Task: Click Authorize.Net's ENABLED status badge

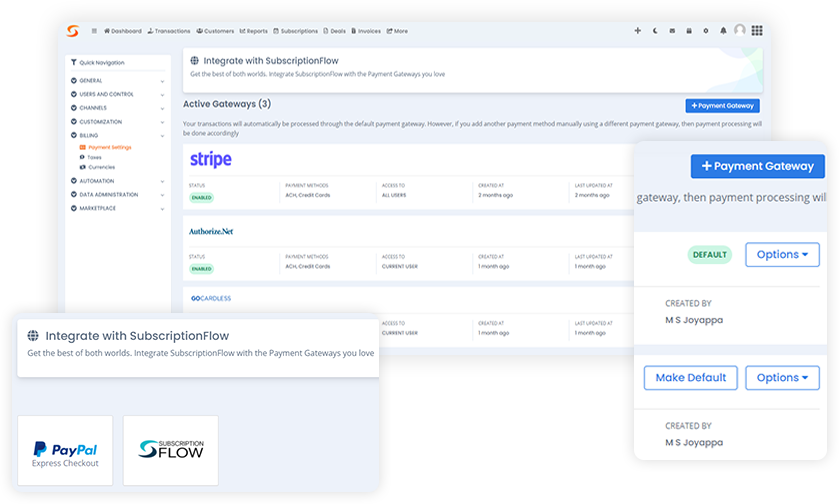Action: coord(202,269)
